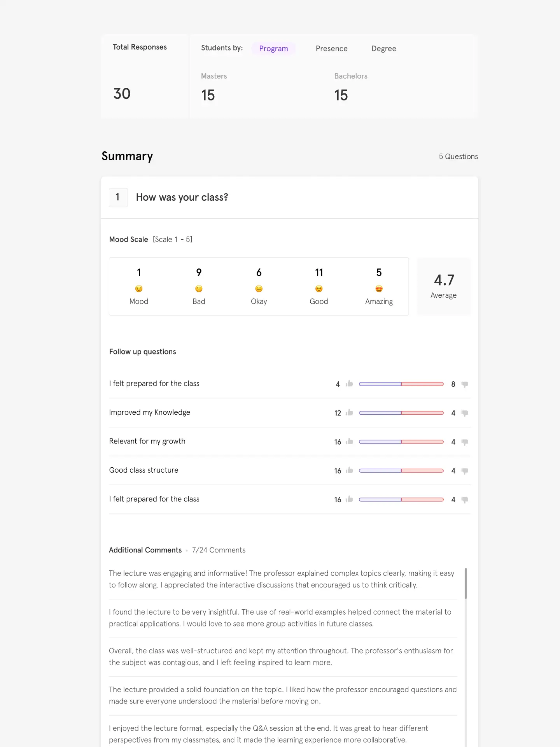Click thumbs-up for Relevant for my growth
Viewport: 560px width, 747px height.
(x=349, y=441)
